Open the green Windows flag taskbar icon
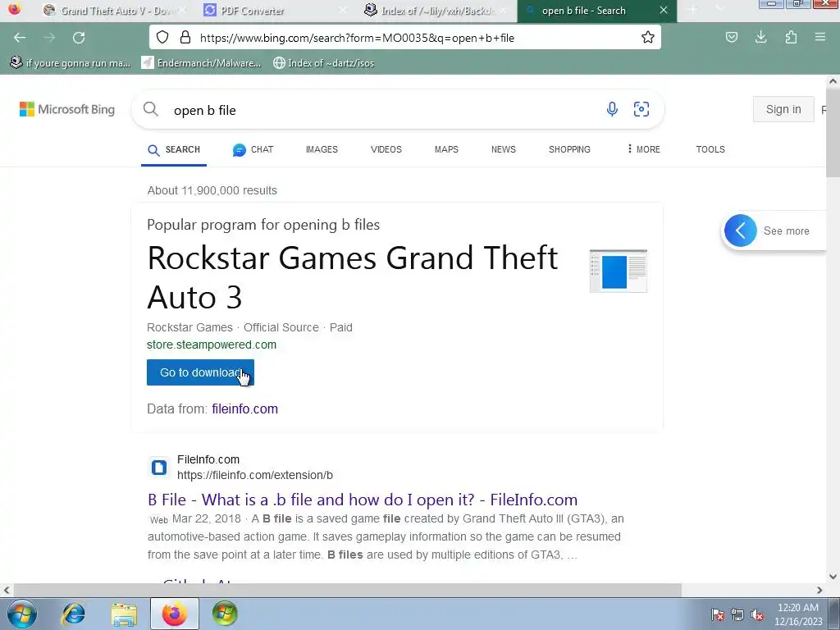The width and height of the screenshot is (840, 630). (225, 614)
